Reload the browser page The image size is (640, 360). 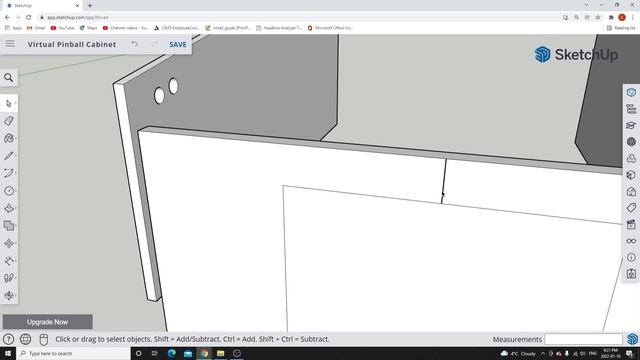point(29,18)
